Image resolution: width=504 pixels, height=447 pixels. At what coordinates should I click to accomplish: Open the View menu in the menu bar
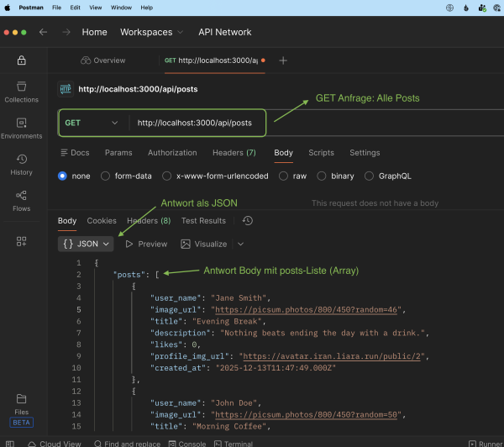click(x=97, y=7)
